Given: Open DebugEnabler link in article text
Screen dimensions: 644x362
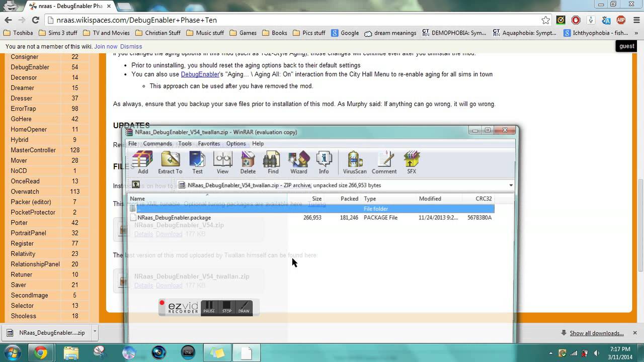Looking at the screenshot, I should (x=200, y=74).
